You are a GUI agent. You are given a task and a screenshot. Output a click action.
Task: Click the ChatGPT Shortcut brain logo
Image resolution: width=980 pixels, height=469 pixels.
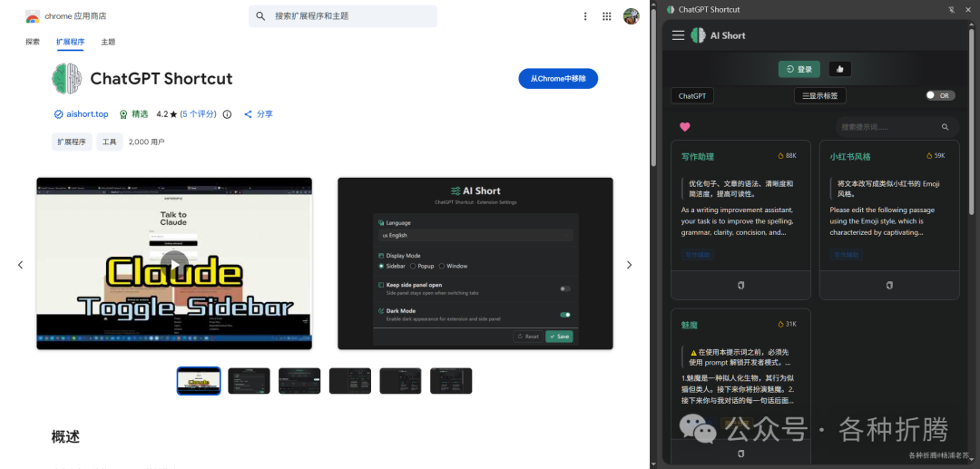[67, 79]
